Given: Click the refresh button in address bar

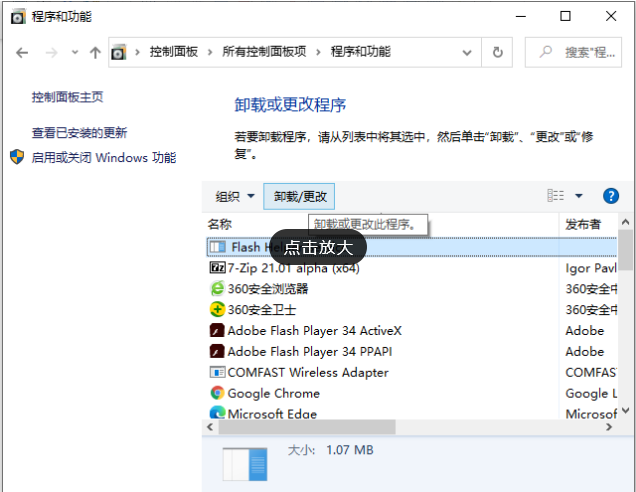Looking at the screenshot, I should pyautogui.click(x=498, y=52).
